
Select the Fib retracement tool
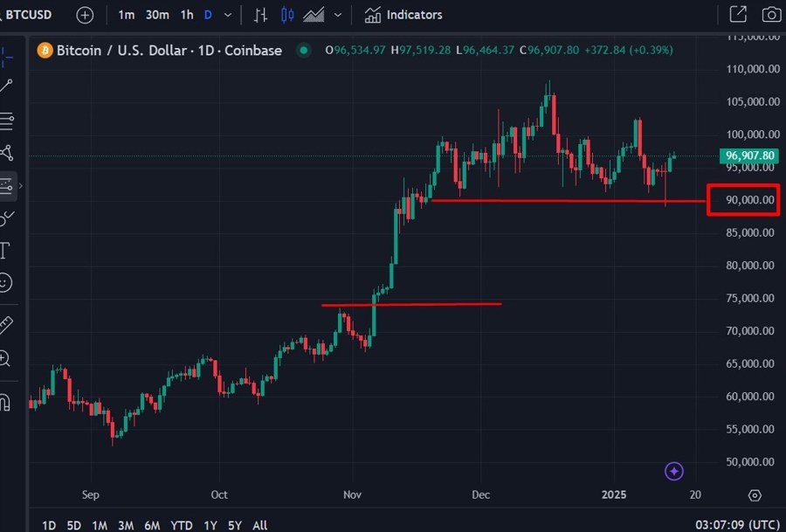(6, 121)
